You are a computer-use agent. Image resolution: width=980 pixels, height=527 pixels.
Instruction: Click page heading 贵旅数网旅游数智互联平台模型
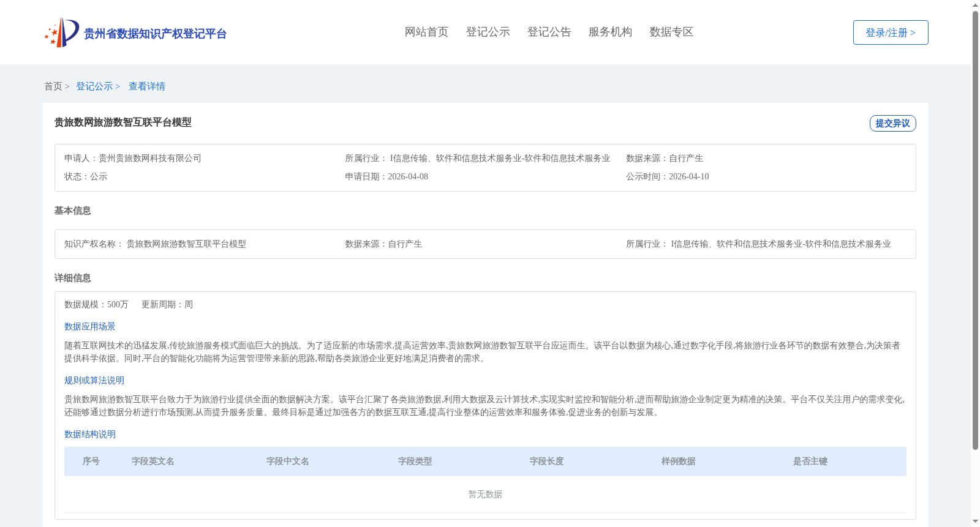point(123,122)
